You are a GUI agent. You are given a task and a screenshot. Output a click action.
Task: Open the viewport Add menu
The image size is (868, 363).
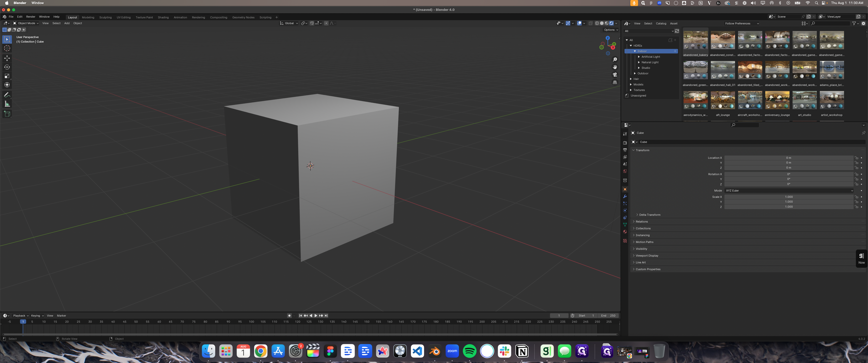click(67, 23)
